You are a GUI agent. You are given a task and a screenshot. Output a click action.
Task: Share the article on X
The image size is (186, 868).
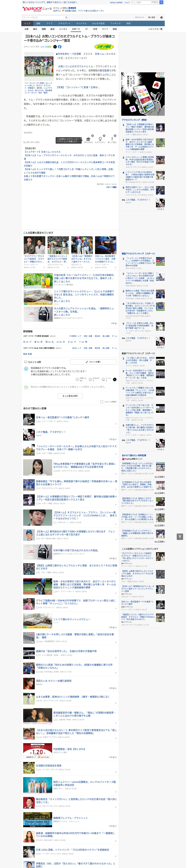[55, 47]
